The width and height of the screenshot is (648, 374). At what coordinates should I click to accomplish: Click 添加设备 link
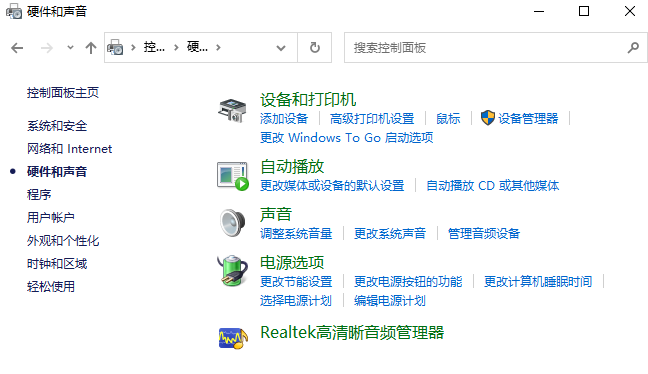284,119
